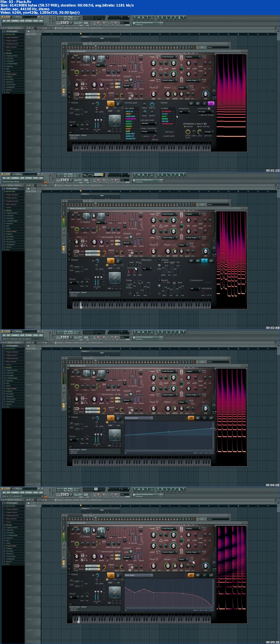The width and height of the screenshot is (280, 644).
Task: Toggle threaded option in ADV page
Action: [x=185, y=126]
